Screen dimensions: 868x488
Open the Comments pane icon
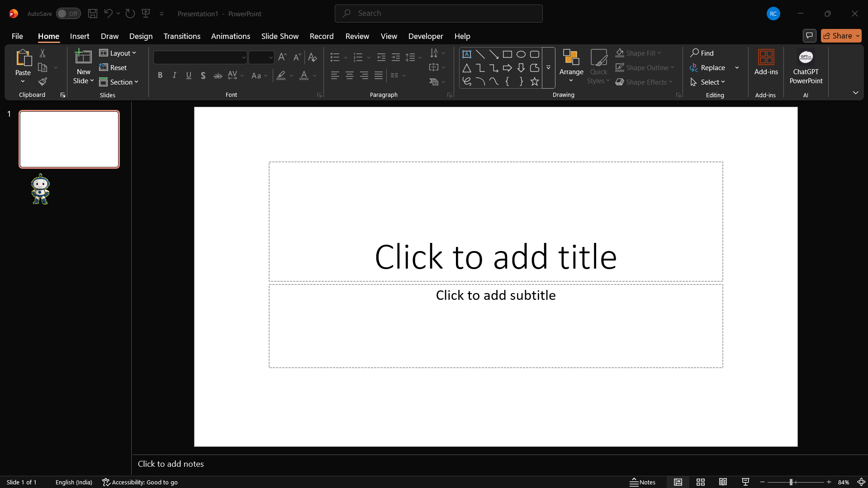810,36
